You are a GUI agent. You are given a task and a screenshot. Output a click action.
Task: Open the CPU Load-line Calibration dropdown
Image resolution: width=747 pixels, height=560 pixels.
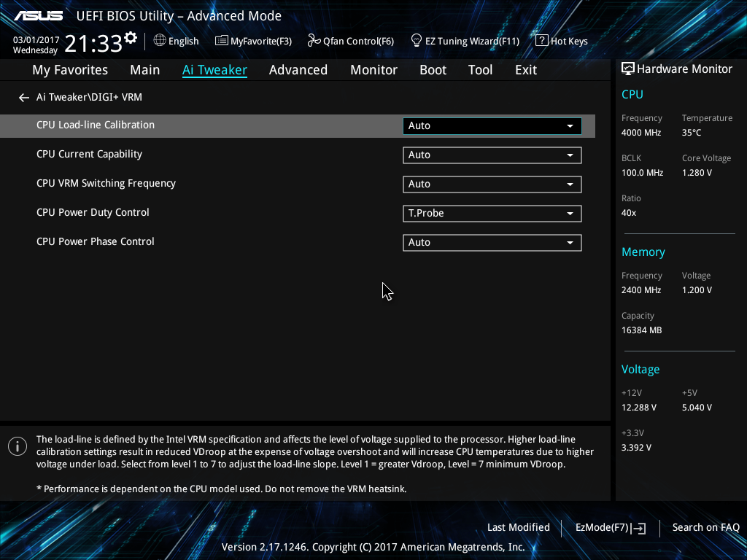click(492, 125)
